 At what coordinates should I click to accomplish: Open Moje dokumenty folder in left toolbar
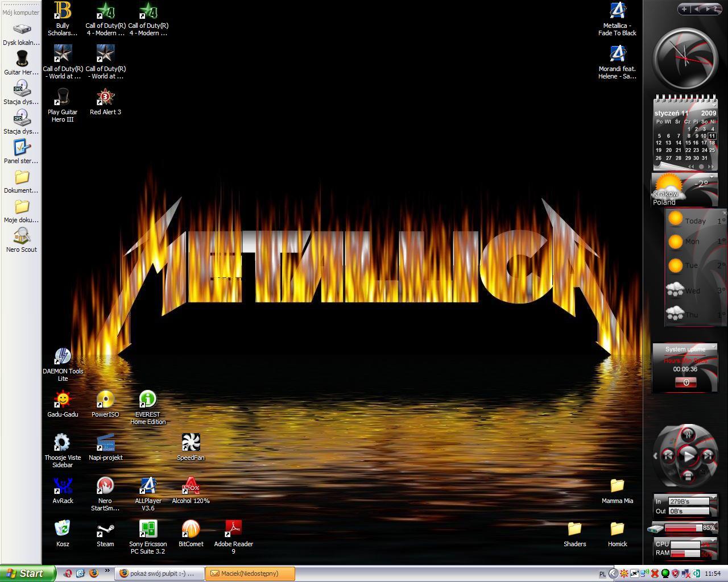coord(21,211)
